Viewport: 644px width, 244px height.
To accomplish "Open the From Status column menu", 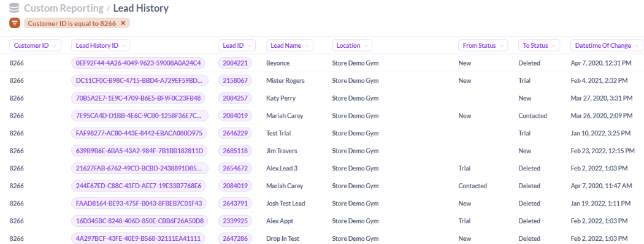I will [x=483, y=45].
